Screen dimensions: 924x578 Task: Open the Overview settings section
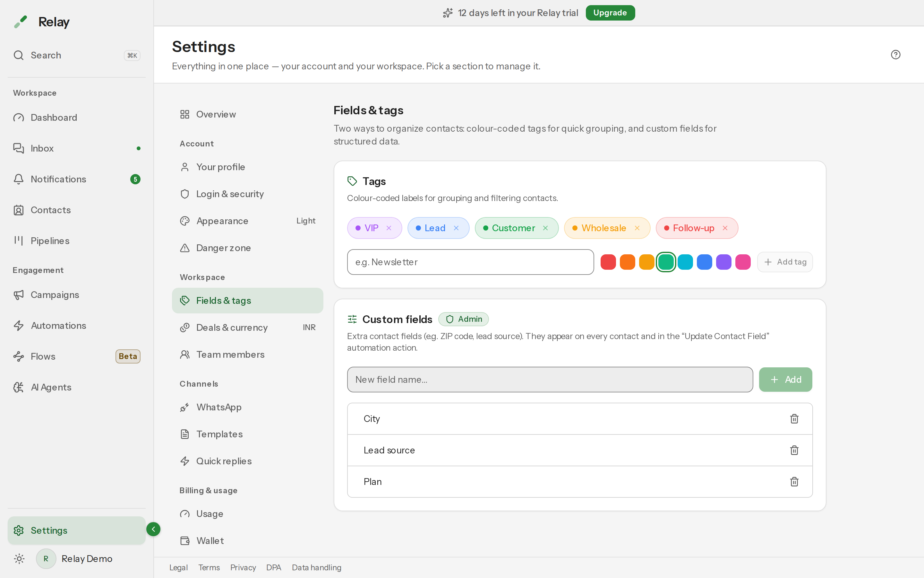(247, 114)
